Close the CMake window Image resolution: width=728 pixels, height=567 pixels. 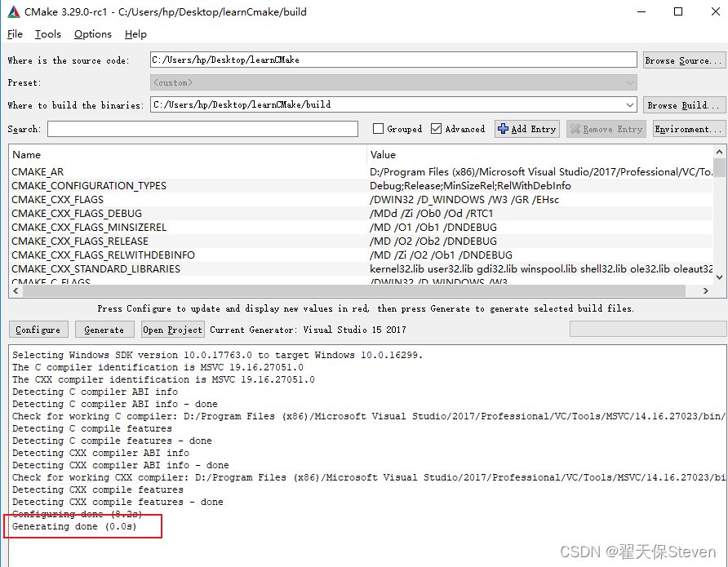click(716, 11)
